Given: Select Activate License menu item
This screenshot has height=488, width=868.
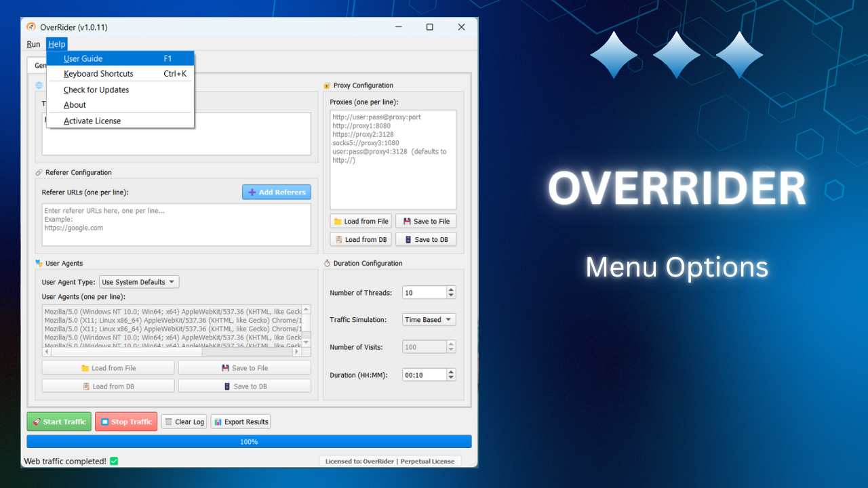Looking at the screenshot, I should [x=121, y=121].
